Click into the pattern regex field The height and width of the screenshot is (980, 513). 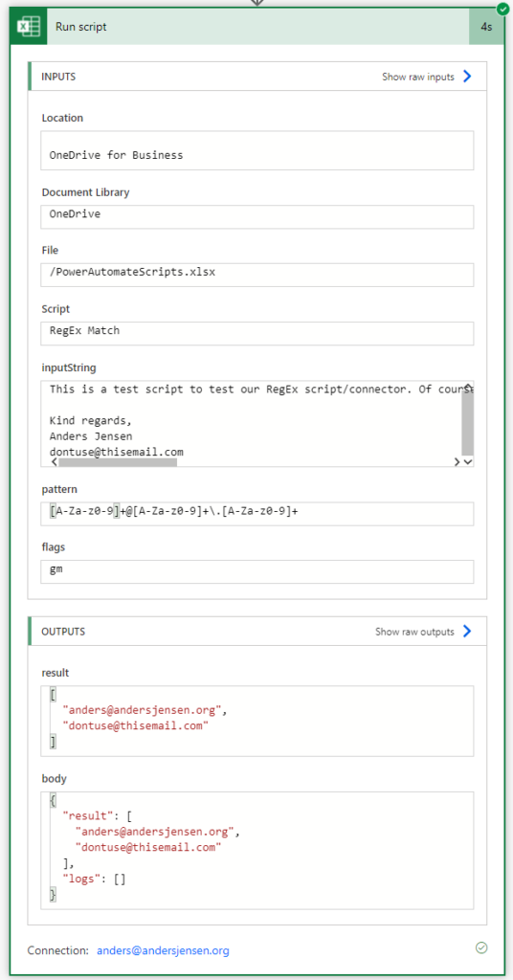tap(256, 514)
